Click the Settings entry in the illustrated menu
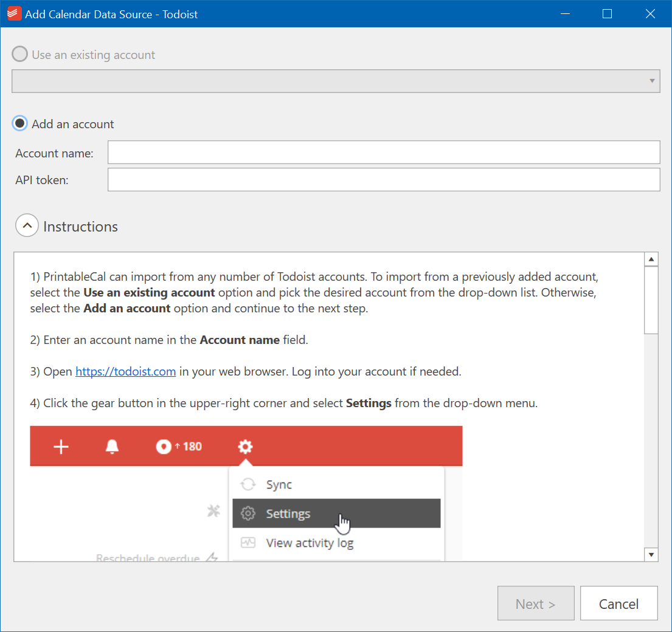 (336, 513)
